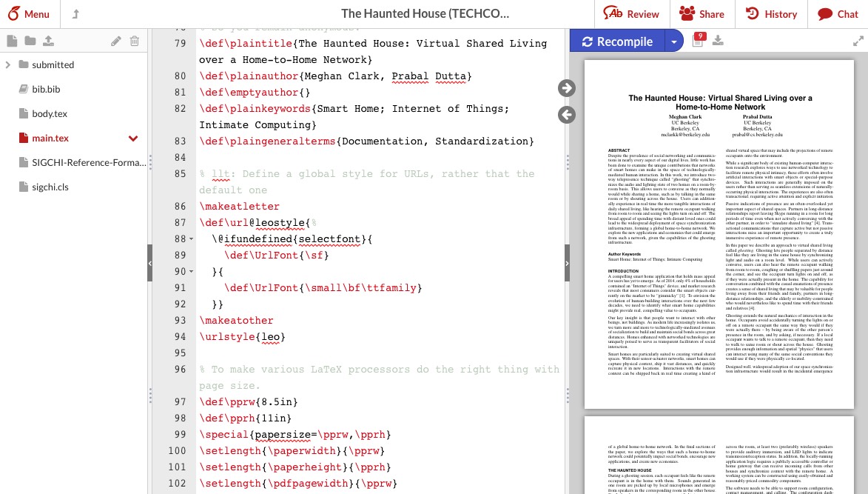This screenshot has width=868, height=494.
Task: Open the file upload dialog
Action: coord(50,41)
